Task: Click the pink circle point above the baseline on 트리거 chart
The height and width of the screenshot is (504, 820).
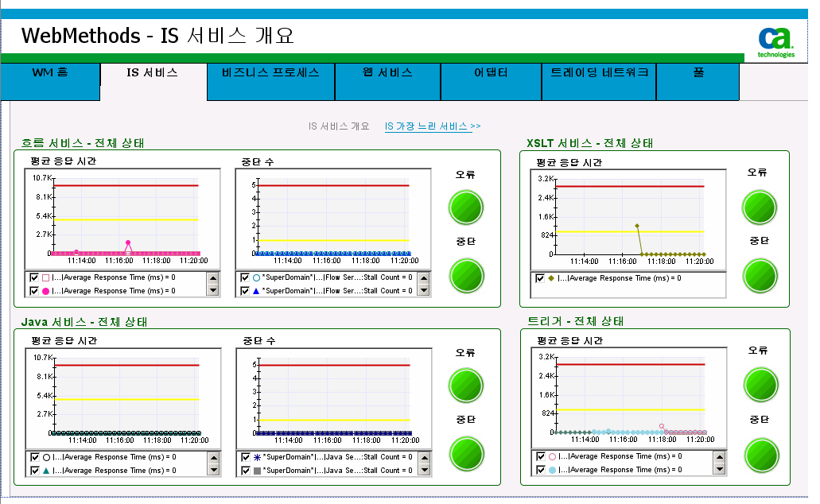Action: click(662, 427)
